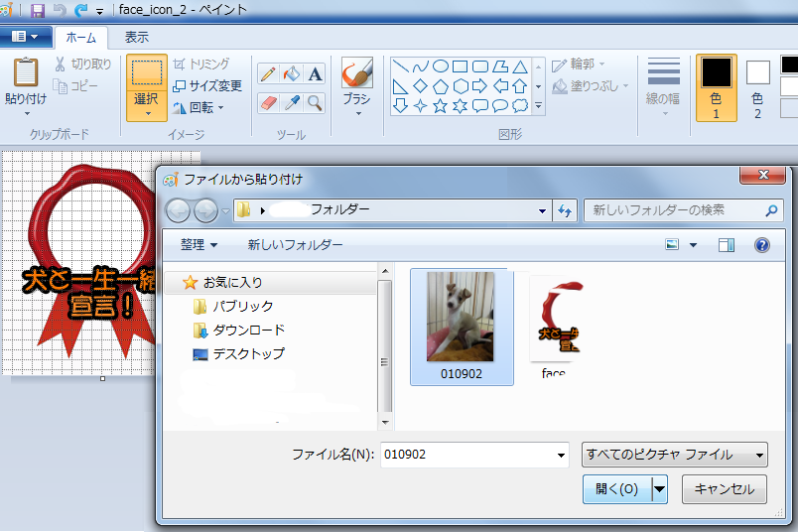
Task: Select the Magnifier tool
Action: click(315, 102)
